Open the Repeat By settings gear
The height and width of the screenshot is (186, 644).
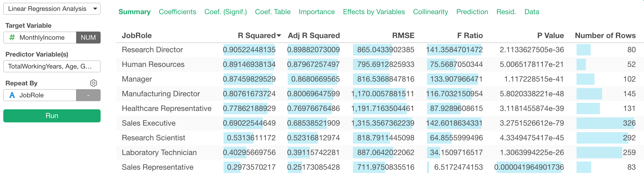(94, 83)
